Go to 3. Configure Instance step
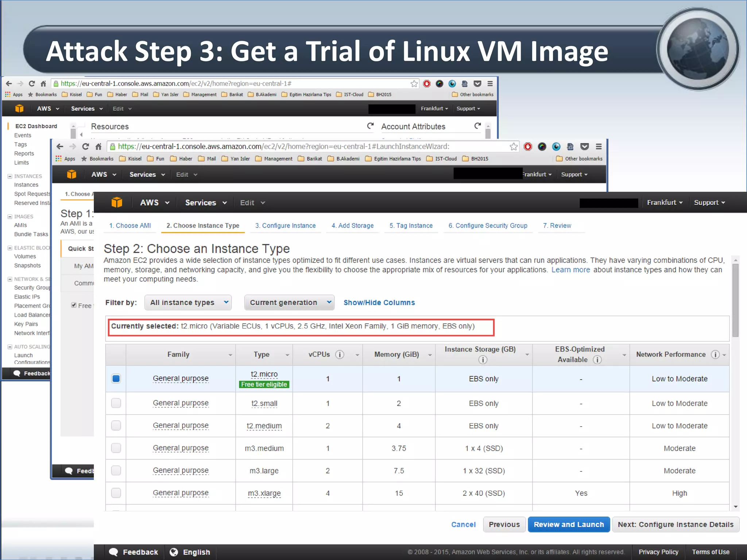Viewport: 747px width, 560px height. 285,226
